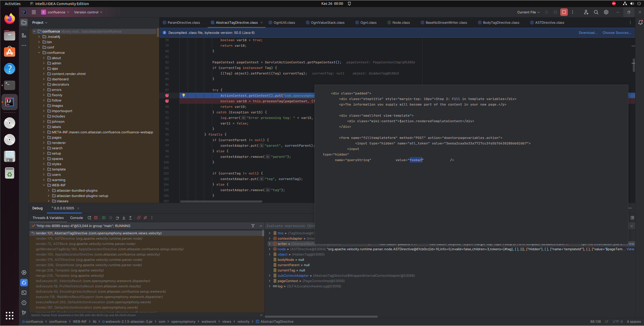Image resolution: width=644 pixels, height=326 pixels.
Task: Step over in the debugger
Action: point(117,218)
